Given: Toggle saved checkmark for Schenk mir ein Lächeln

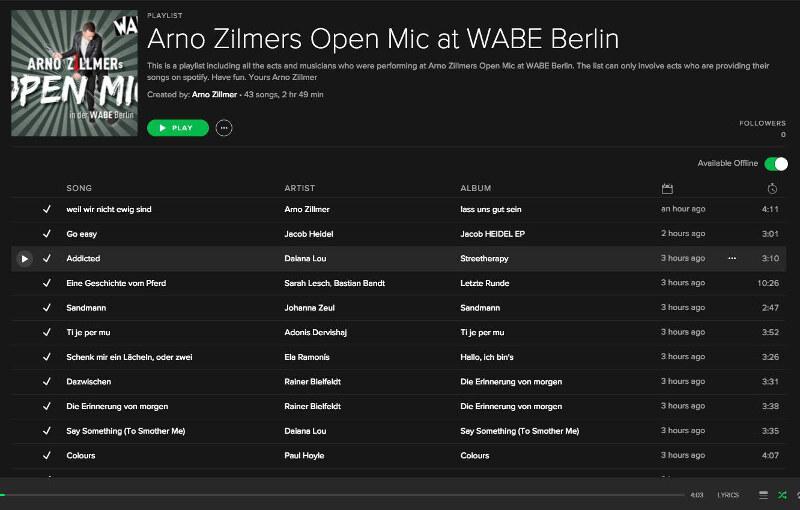Looking at the screenshot, I should tap(46, 357).
